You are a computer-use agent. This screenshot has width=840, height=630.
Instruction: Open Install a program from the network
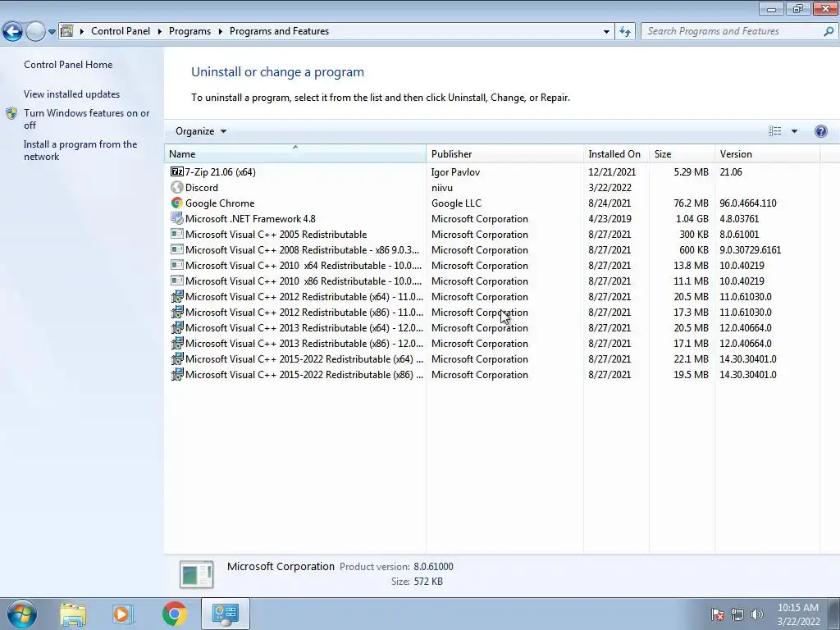tap(80, 151)
